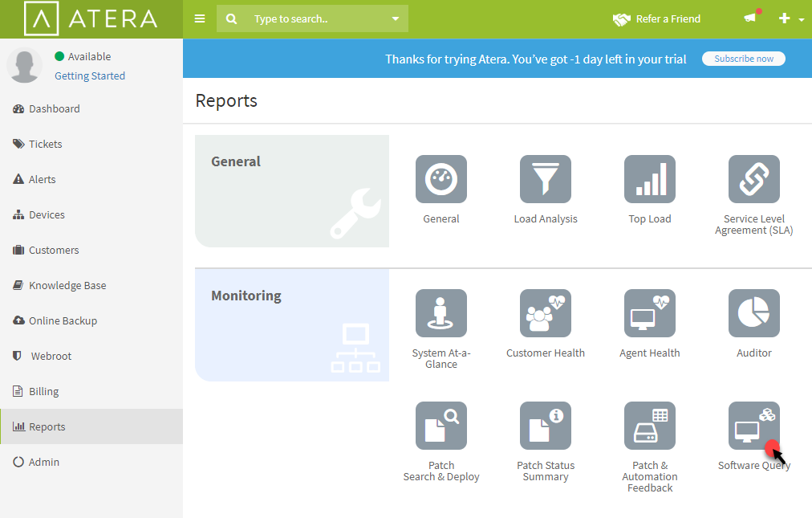The height and width of the screenshot is (518, 812).
Task: Select Reports in the sidebar
Action: click(91, 426)
